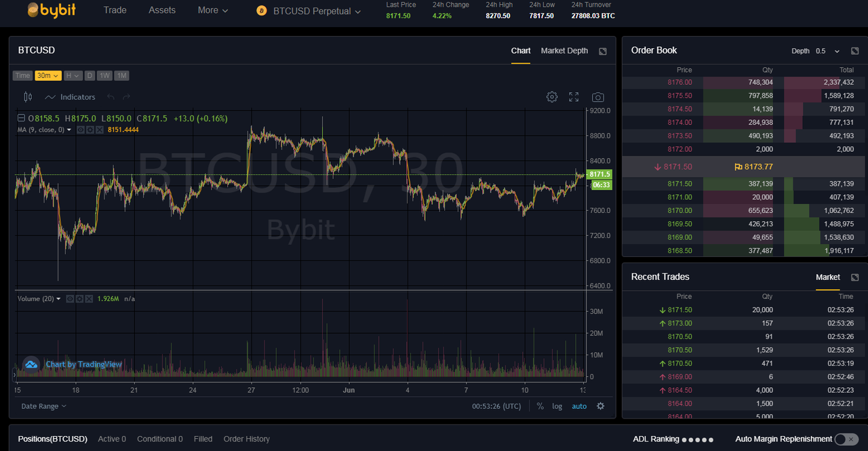This screenshot has height=451, width=868.
Task: Open the H hourly interval dropdown
Action: (x=73, y=76)
